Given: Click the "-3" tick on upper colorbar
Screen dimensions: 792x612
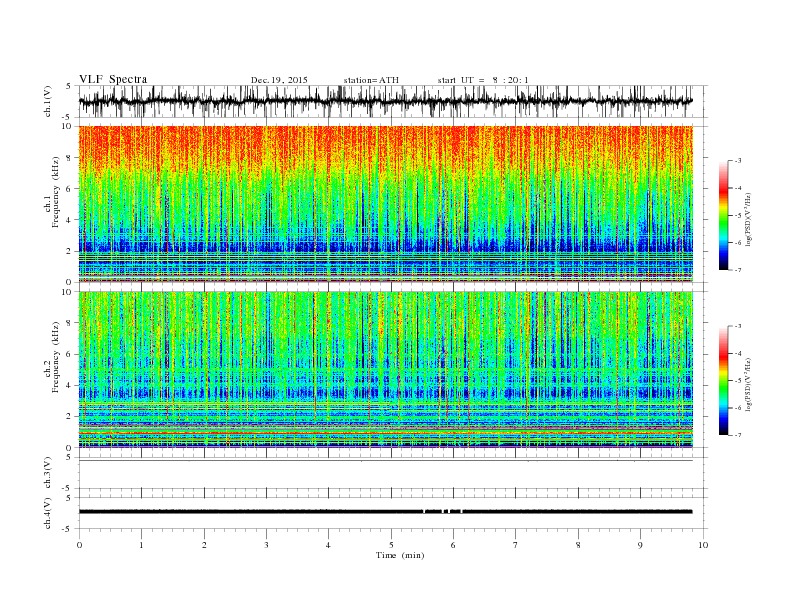Looking at the screenshot, I should pyautogui.click(x=738, y=161).
